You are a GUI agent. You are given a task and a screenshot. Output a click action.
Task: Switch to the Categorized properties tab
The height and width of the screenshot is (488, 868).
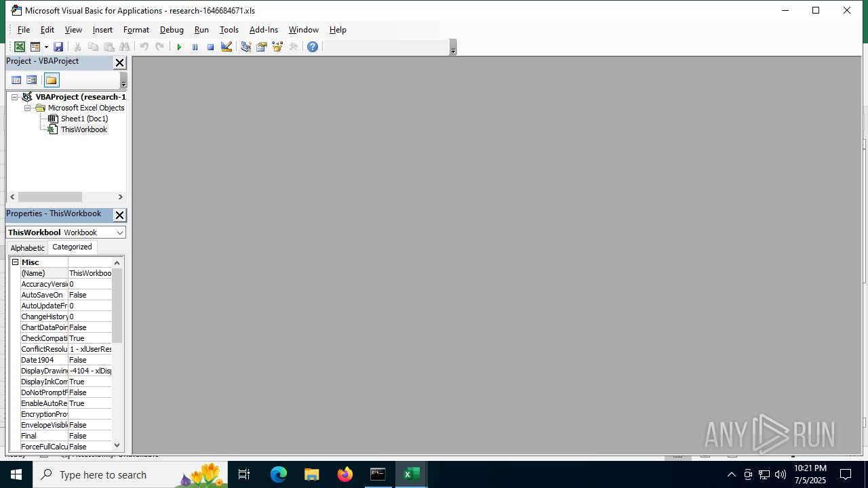pyautogui.click(x=72, y=247)
